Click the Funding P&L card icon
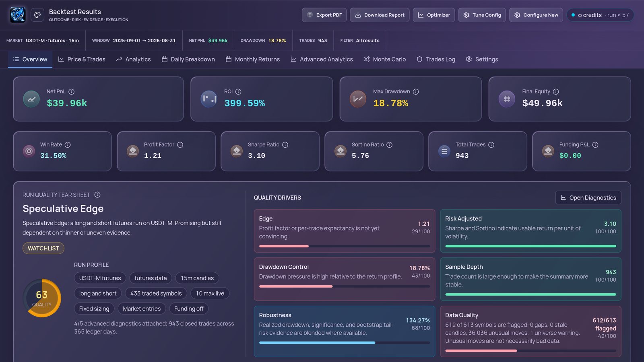 pyautogui.click(x=548, y=151)
